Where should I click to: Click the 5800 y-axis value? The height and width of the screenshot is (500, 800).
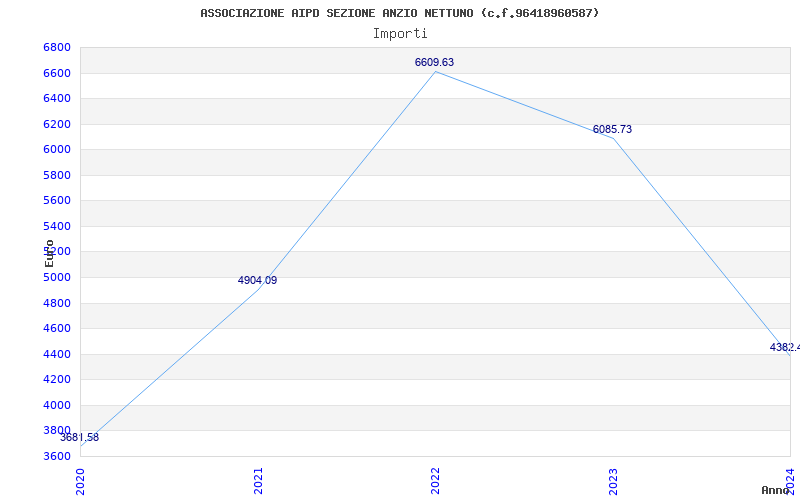coord(57,175)
